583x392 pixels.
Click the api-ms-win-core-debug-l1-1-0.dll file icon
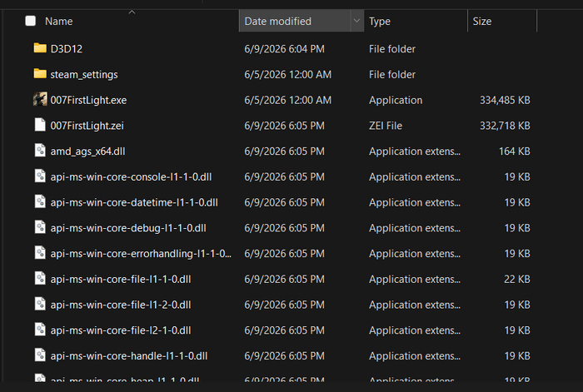(x=40, y=227)
